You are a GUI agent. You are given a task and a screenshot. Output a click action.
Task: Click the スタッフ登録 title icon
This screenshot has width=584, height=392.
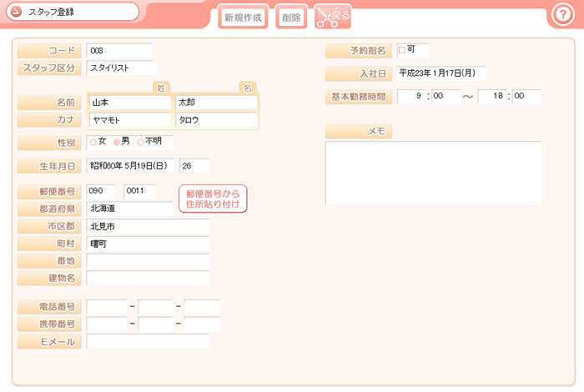[18, 13]
